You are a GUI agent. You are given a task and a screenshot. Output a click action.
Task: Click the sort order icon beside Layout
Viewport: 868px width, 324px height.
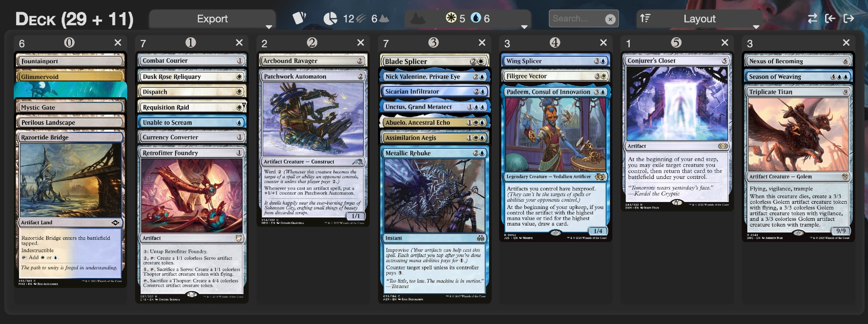point(645,18)
